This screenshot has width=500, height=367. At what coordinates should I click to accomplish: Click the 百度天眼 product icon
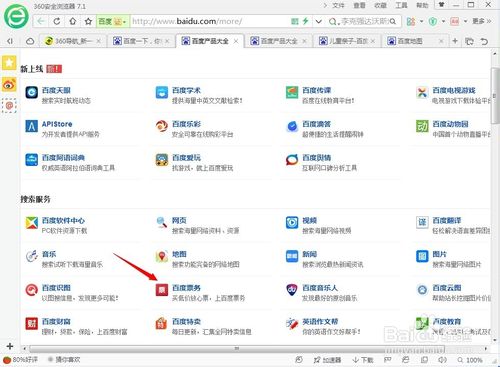point(32,92)
